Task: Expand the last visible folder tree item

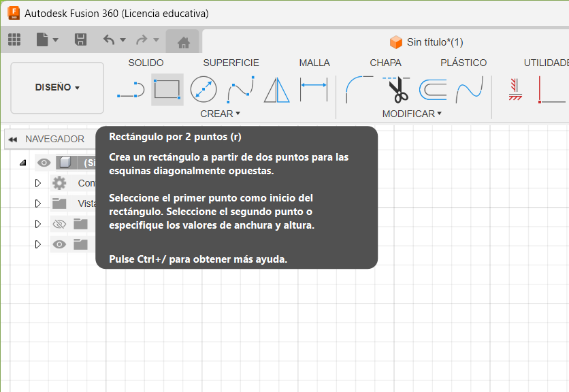Action: pyautogui.click(x=37, y=244)
